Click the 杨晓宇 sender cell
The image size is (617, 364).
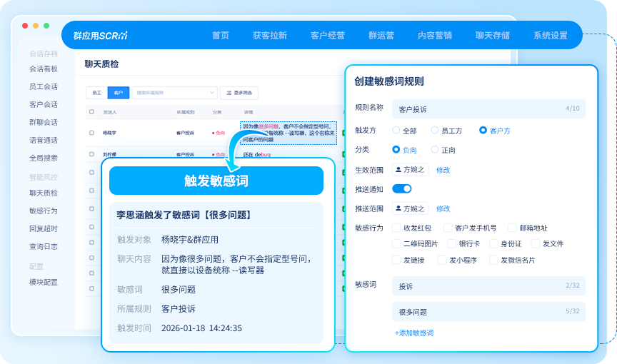point(109,133)
